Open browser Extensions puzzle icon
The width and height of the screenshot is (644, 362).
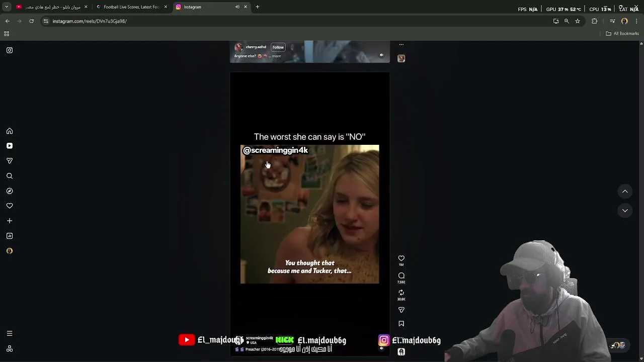click(x=595, y=21)
